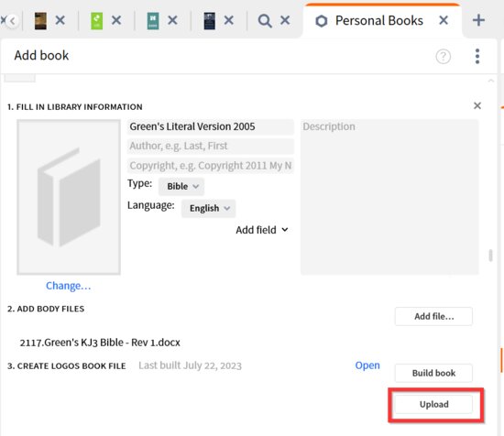Click the Open link
The height and width of the screenshot is (436, 504).
tap(367, 365)
